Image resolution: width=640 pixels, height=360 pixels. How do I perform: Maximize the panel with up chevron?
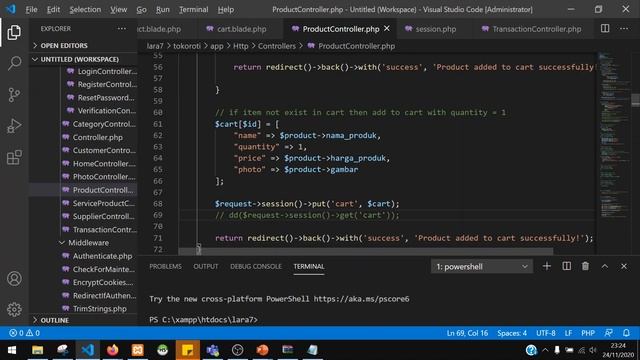[604, 266]
